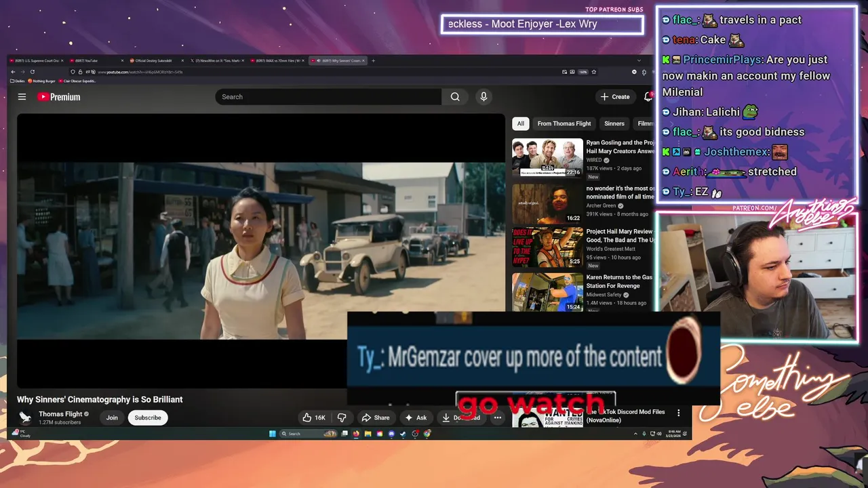Open the notifications bell
The image size is (868, 488).
coord(648,97)
